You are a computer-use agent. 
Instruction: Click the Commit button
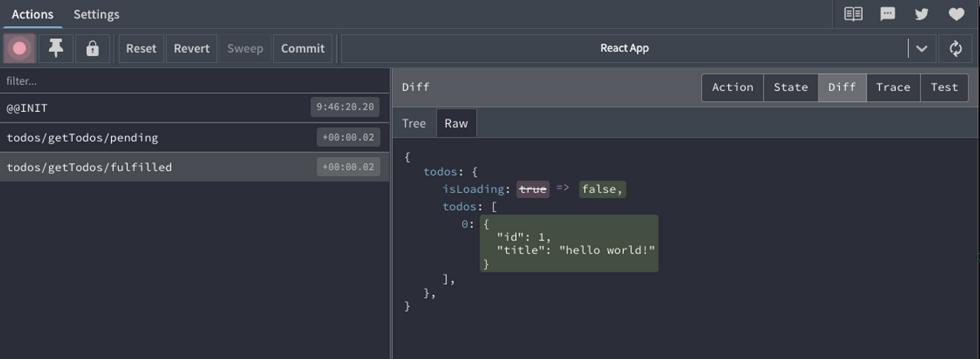tap(302, 48)
